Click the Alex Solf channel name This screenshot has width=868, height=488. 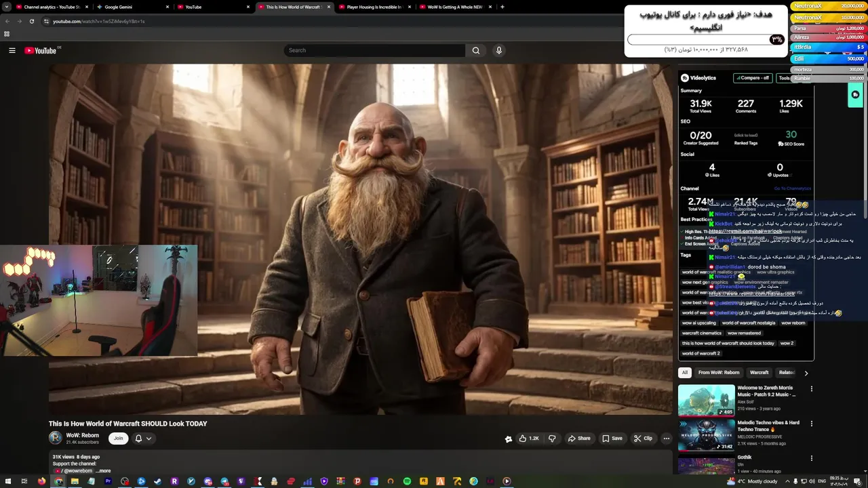click(747, 402)
